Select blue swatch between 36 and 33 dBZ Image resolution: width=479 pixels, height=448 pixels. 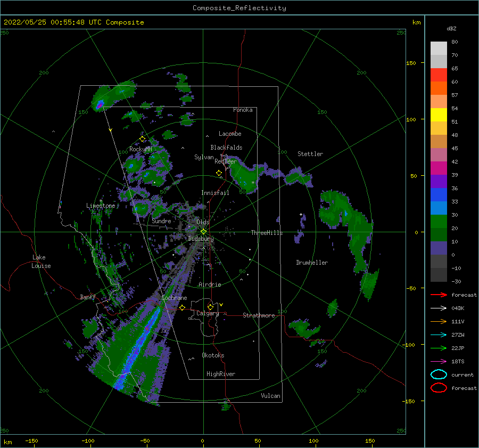[x=439, y=194]
